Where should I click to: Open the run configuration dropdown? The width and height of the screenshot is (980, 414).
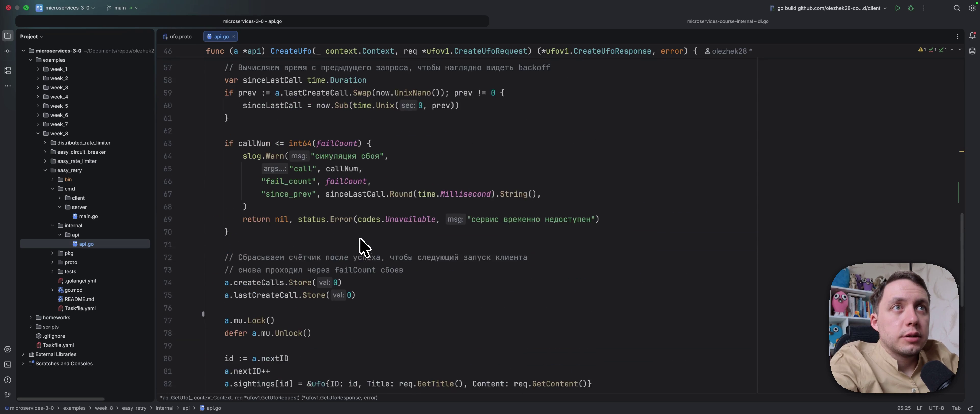828,8
